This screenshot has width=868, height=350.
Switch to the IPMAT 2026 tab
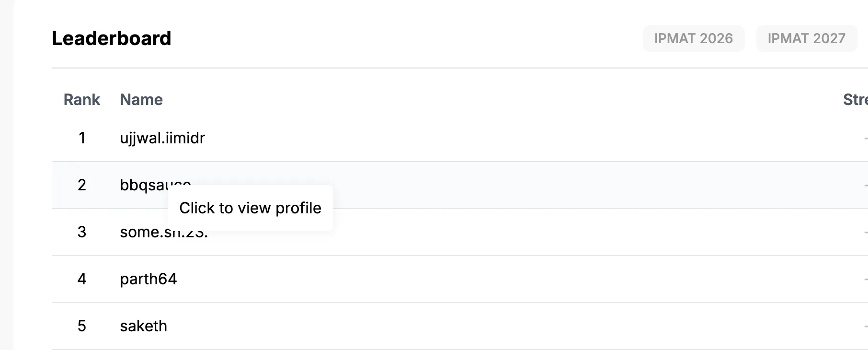point(694,38)
